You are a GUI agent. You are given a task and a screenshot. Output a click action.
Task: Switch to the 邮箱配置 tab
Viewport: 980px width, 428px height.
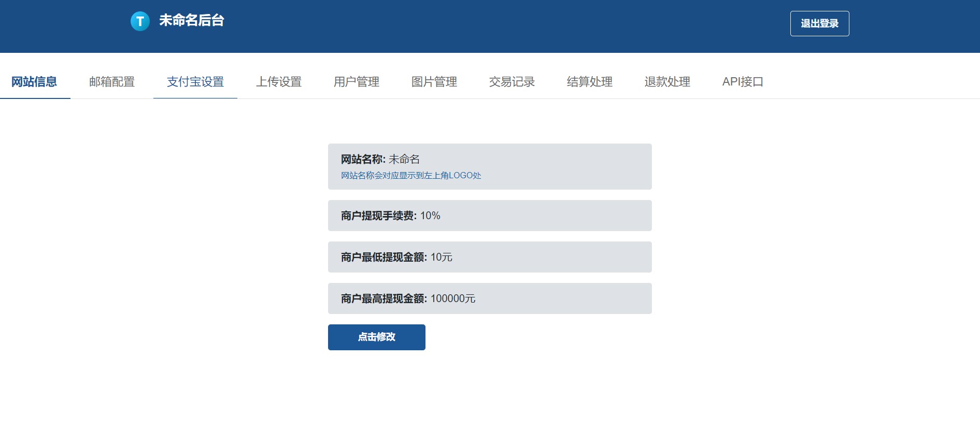tap(112, 82)
